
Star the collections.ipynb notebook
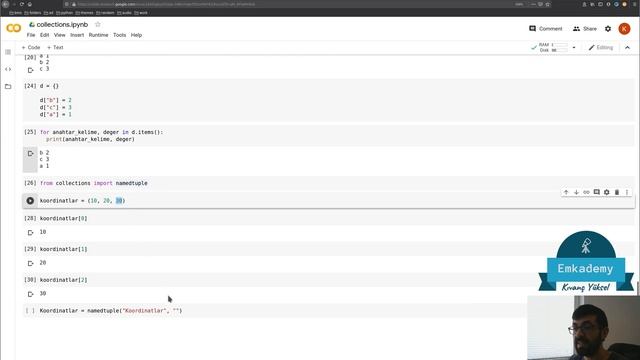coord(98,24)
